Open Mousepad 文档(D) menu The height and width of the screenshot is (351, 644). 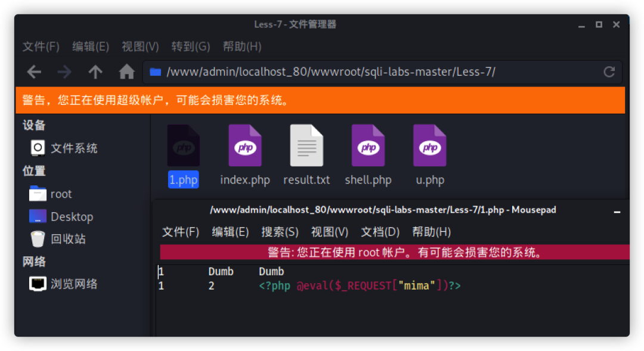click(380, 232)
